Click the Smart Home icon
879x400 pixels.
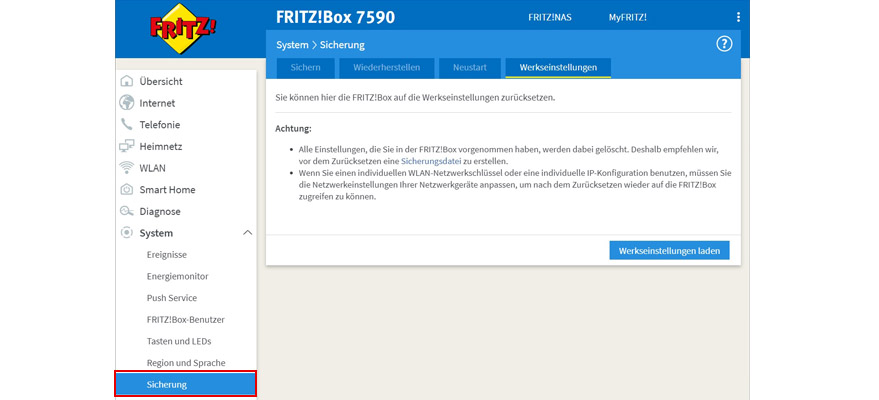[x=127, y=190]
